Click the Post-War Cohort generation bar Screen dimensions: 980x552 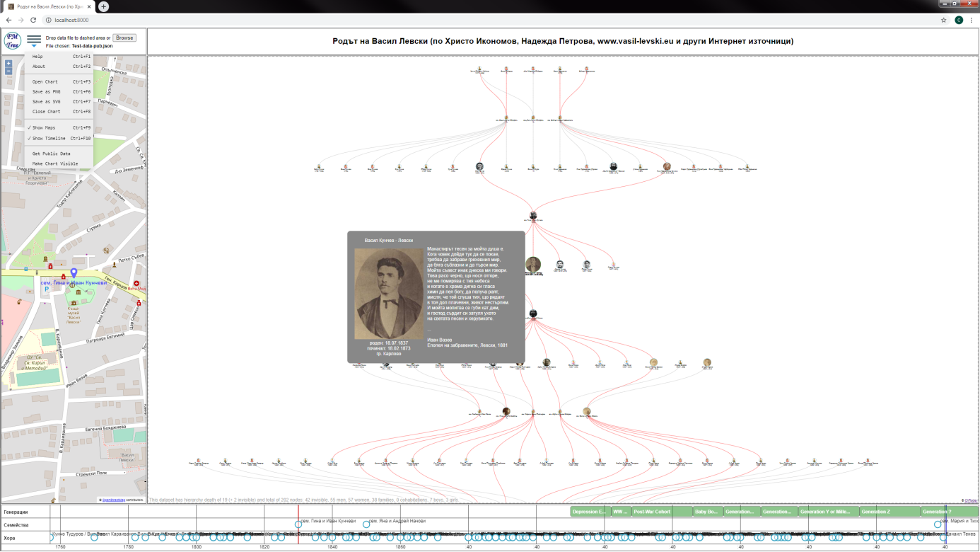coord(662,512)
